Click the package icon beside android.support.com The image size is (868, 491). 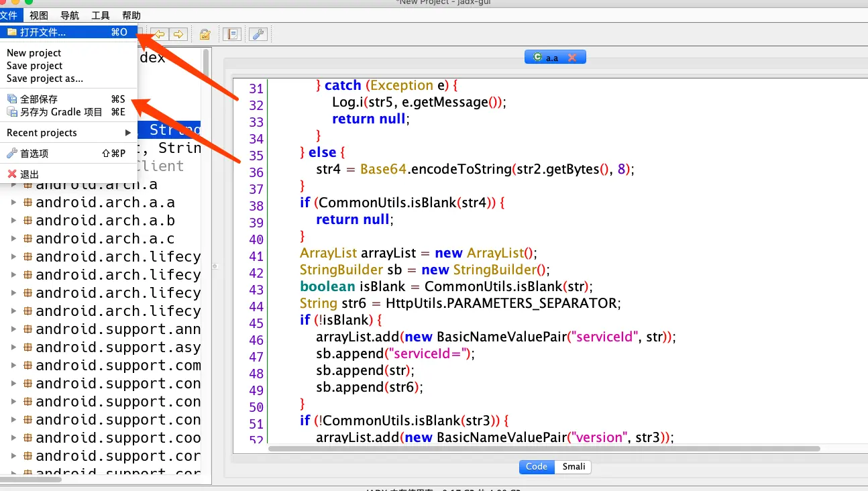coord(28,366)
